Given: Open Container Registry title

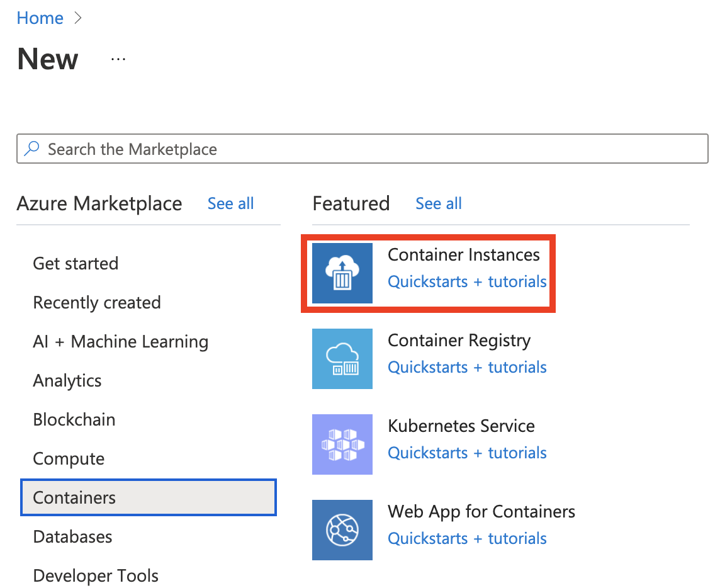Looking at the screenshot, I should (x=459, y=341).
